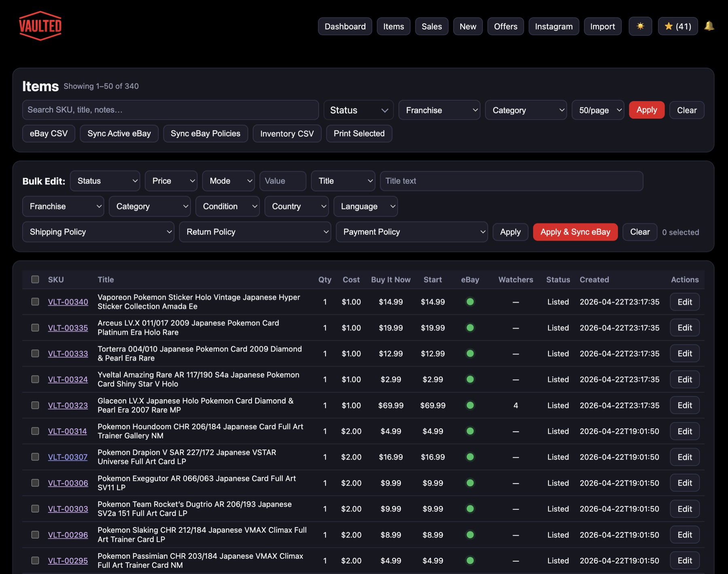The width and height of the screenshot is (728, 574).
Task: Open the Sales nav item
Action: [432, 26]
